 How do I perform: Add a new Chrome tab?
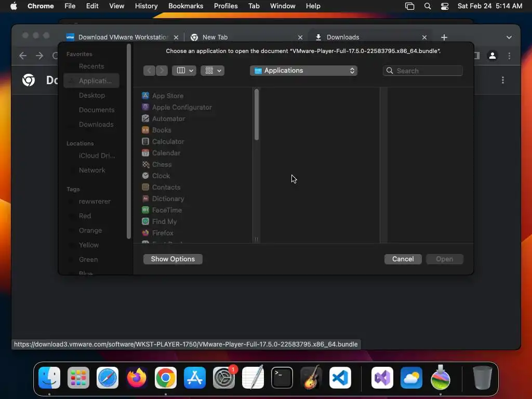(x=444, y=37)
